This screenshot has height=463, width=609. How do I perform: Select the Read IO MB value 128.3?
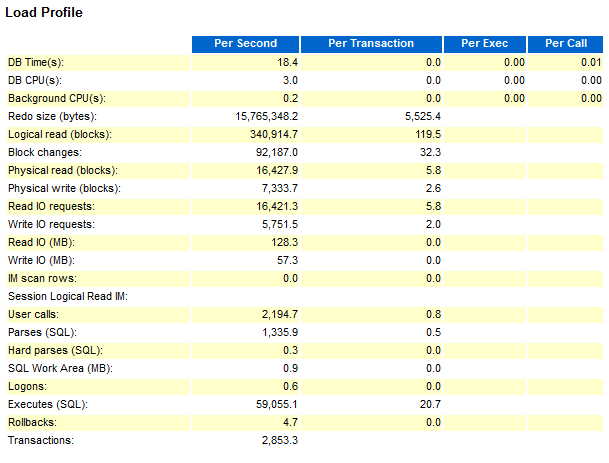(x=284, y=242)
